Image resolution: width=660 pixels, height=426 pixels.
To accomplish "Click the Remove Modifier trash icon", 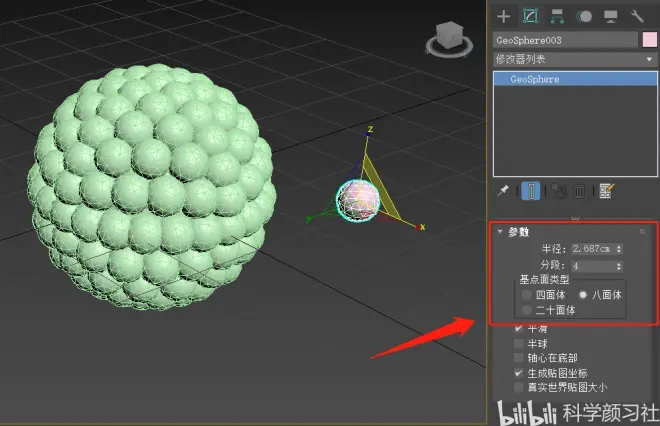I will click(x=579, y=191).
